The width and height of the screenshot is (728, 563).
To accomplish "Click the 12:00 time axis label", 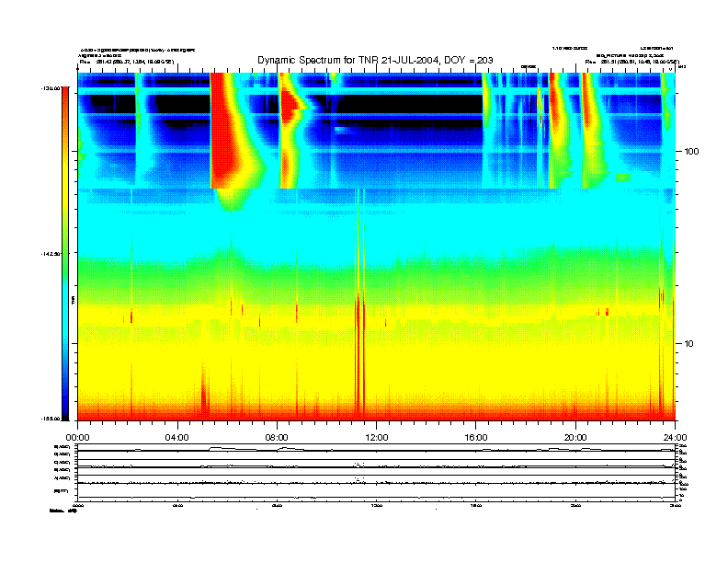I will pos(377,438).
